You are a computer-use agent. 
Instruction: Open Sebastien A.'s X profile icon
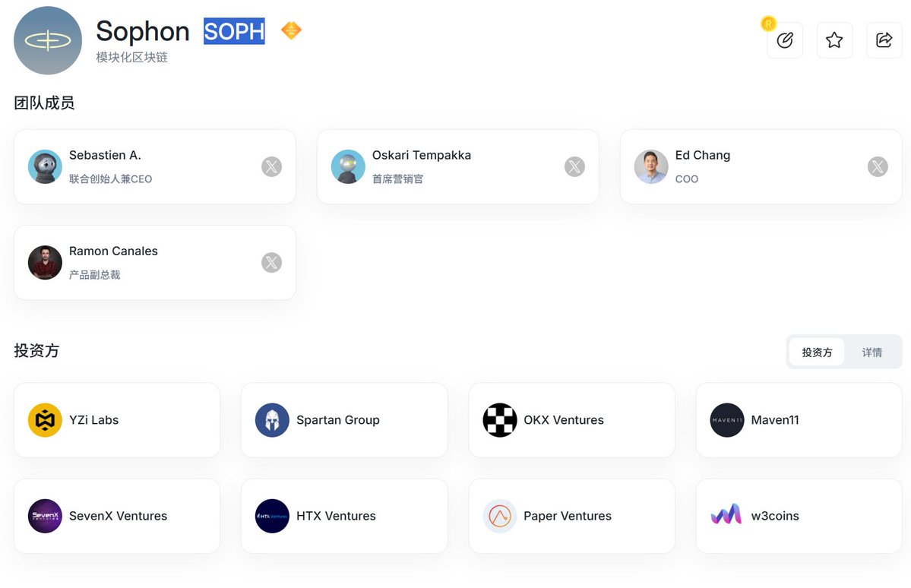[271, 166]
